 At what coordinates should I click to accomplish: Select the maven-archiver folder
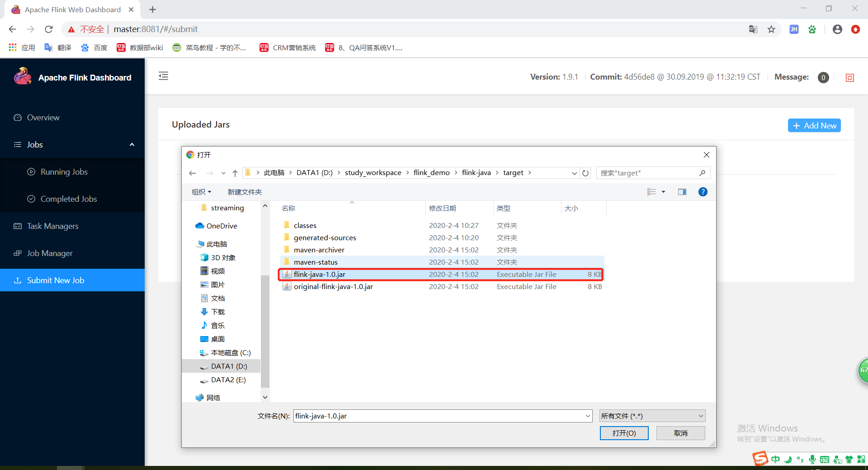click(442, 250)
